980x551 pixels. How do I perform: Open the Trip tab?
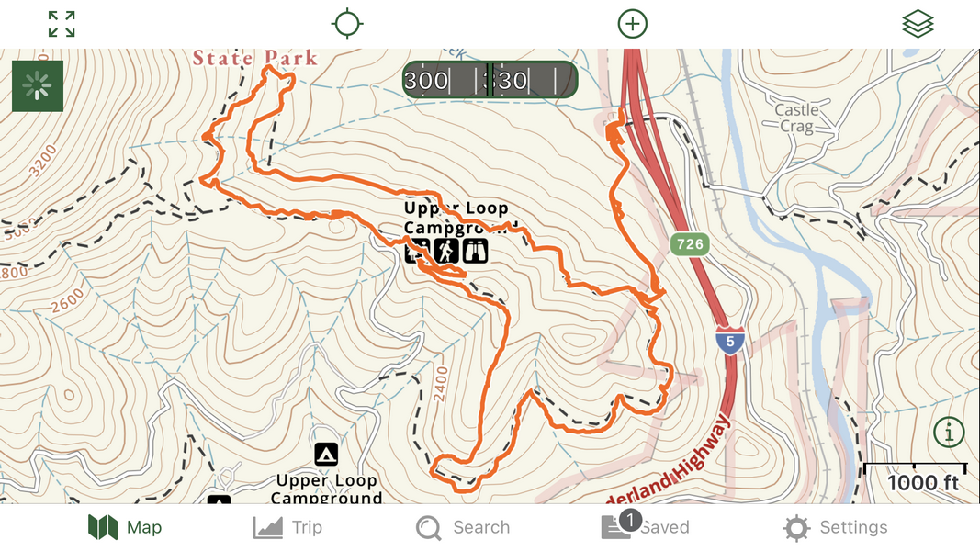coord(288,527)
